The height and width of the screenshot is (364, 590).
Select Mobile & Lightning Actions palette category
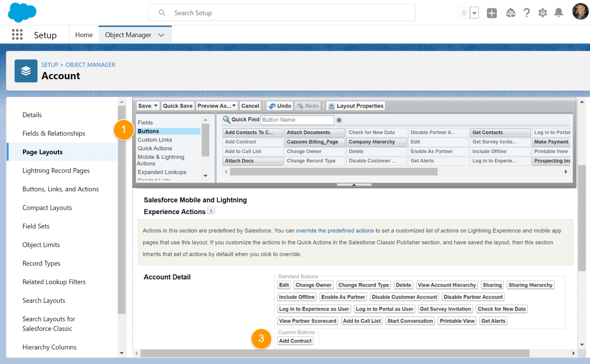click(161, 160)
